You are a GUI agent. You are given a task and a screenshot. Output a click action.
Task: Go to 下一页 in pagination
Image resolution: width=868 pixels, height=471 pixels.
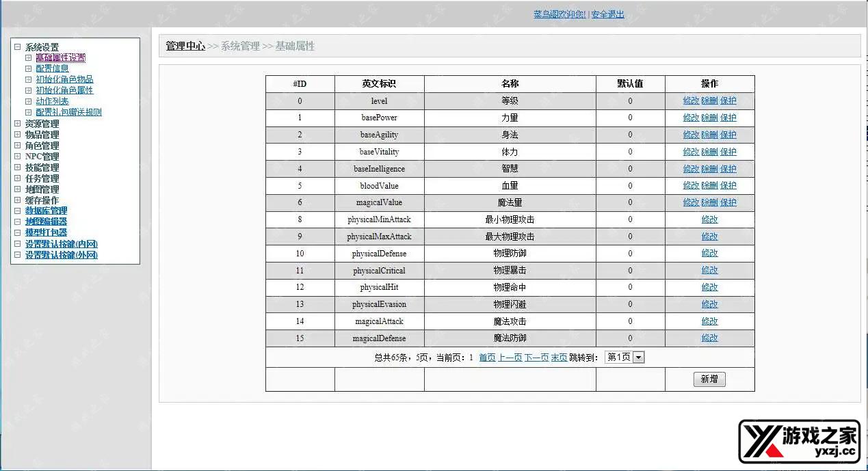tap(536, 357)
